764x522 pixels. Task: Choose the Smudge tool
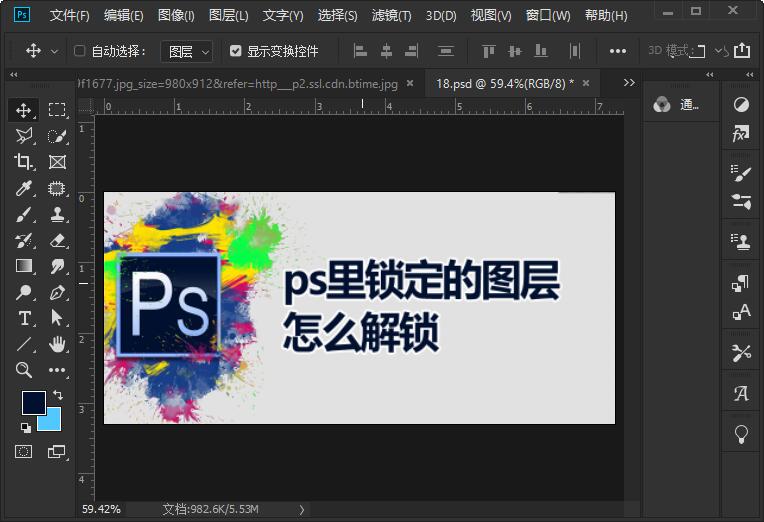pyautogui.click(x=57, y=266)
